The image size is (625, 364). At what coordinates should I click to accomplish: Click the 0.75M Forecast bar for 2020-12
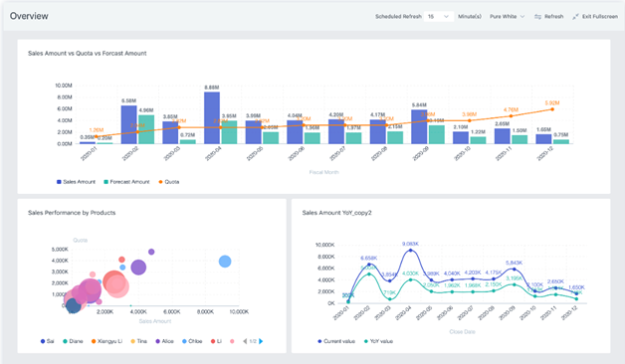[561, 141]
